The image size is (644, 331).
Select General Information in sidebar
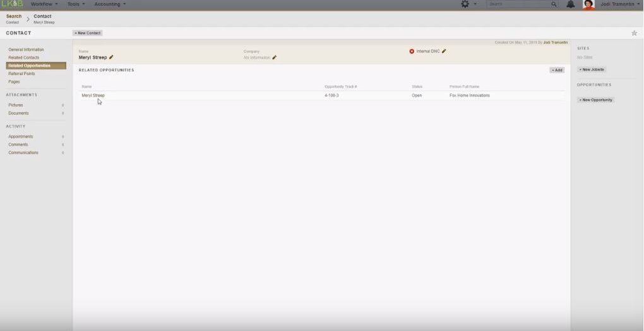[x=26, y=49]
